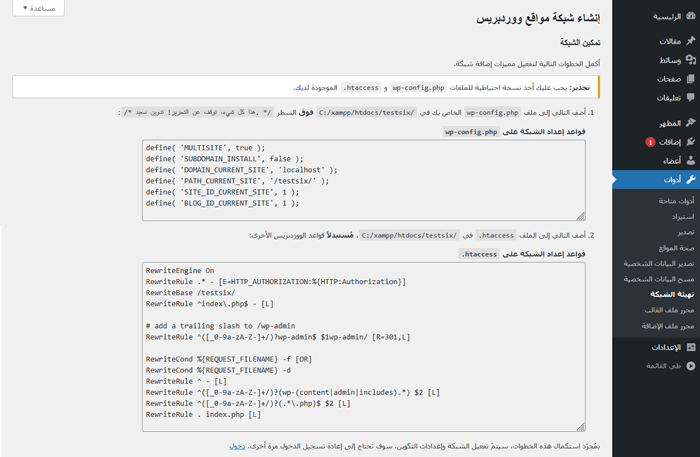Click the Comments (تعليقات) bubble icon
700x457 pixels.
(690, 97)
